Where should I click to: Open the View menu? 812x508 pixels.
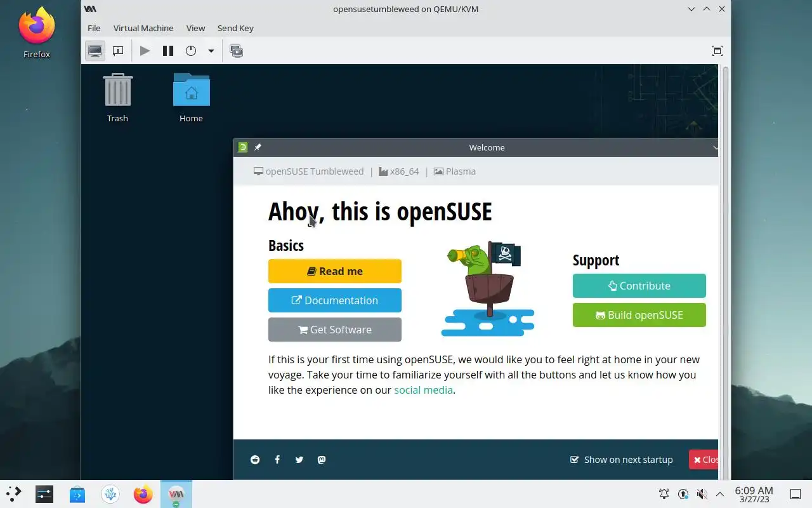click(195, 28)
